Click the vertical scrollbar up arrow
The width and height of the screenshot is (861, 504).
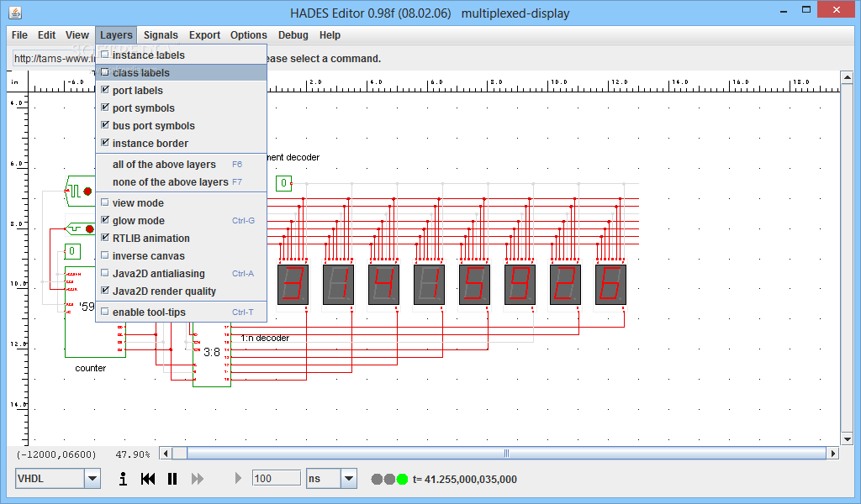[847, 77]
